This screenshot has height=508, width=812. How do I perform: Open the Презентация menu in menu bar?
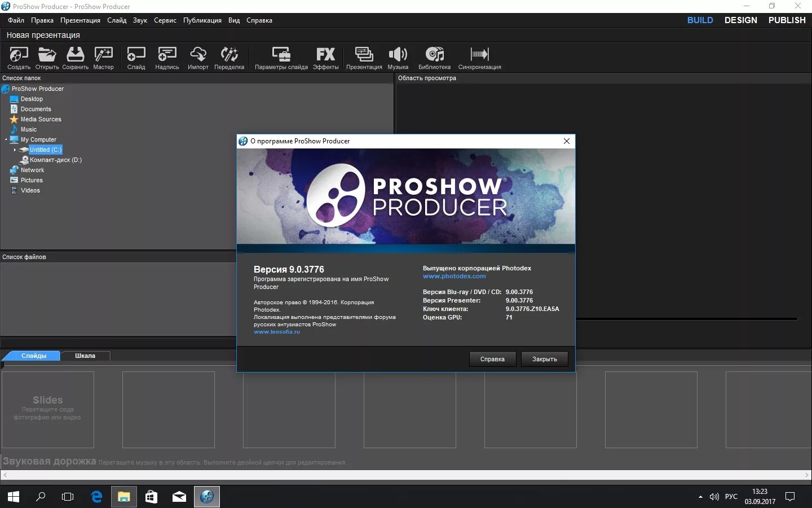click(x=80, y=20)
